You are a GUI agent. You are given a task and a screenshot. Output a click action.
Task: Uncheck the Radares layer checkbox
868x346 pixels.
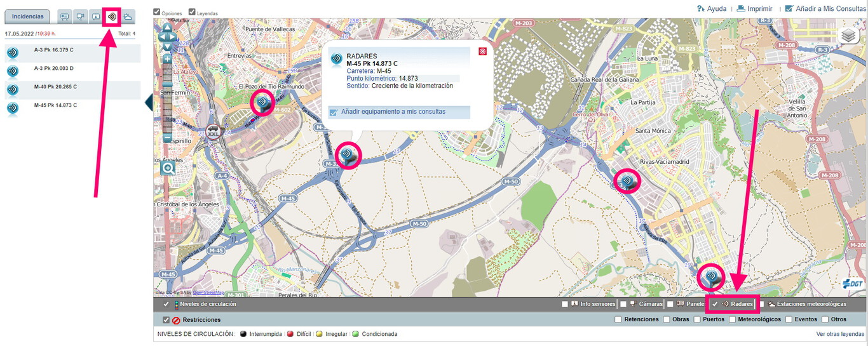coord(715,304)
